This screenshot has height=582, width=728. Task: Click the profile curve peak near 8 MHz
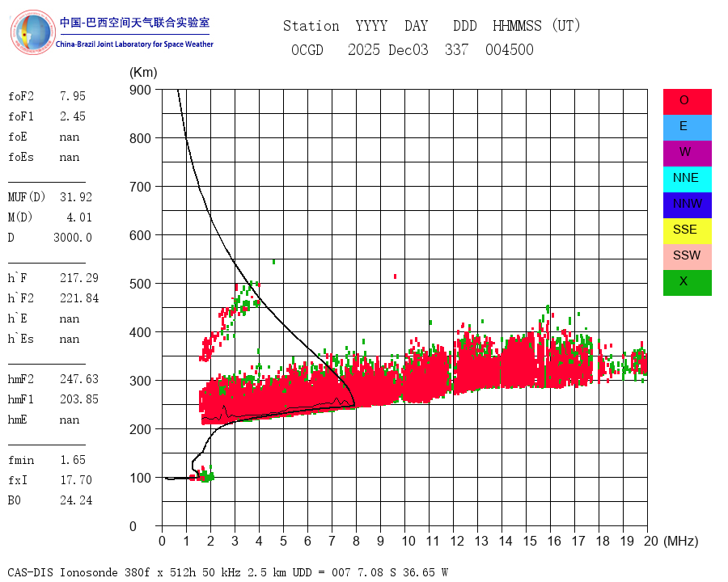click(355, 405)
